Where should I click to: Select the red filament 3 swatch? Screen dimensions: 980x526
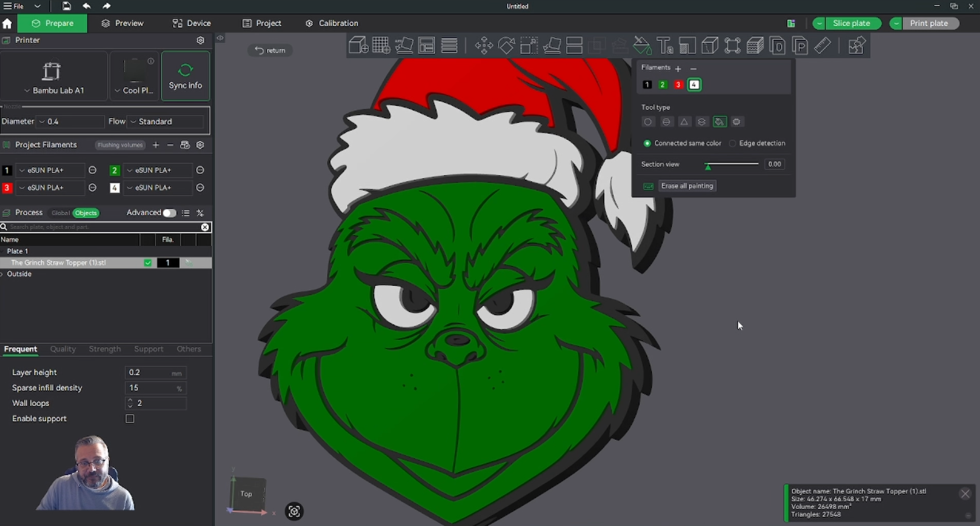(678, 85)
